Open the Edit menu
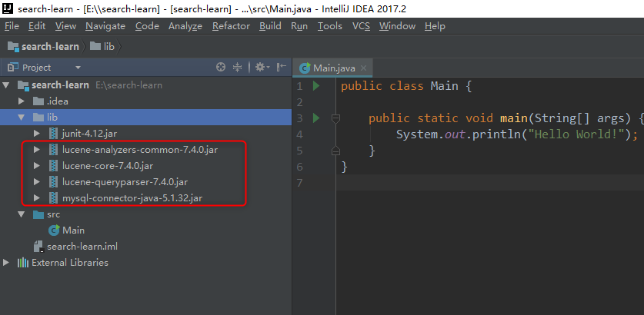The image size is (644, 315). click(37, 26)
